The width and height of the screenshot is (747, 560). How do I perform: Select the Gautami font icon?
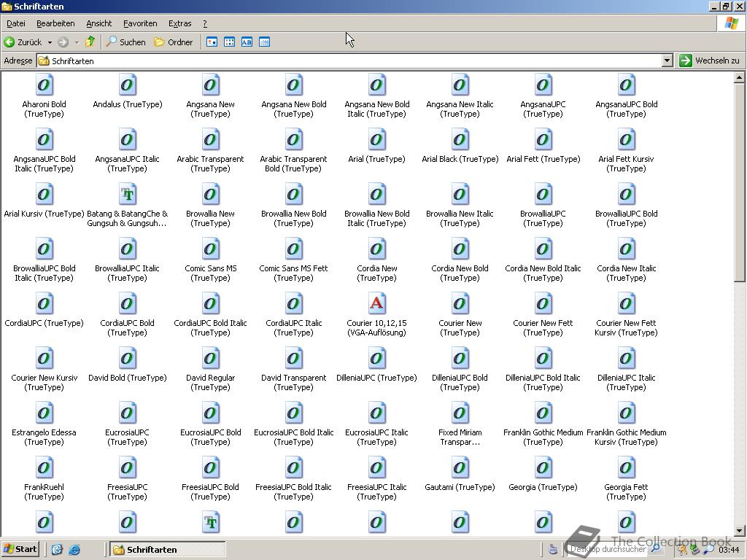click(x=460, y=469)
